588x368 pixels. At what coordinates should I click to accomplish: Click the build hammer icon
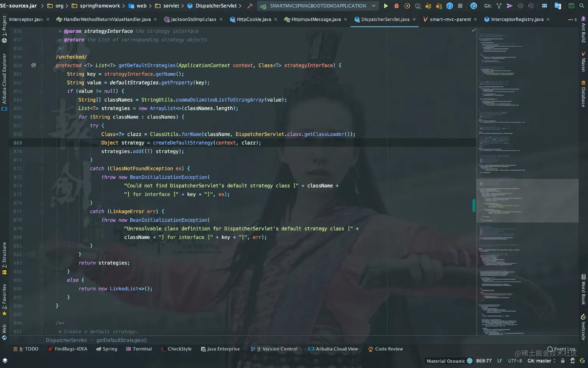tap(250, 6)
